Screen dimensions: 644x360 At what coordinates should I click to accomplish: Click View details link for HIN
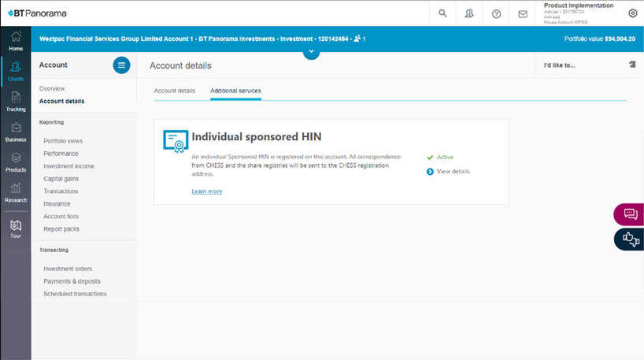tap(453, 172)
